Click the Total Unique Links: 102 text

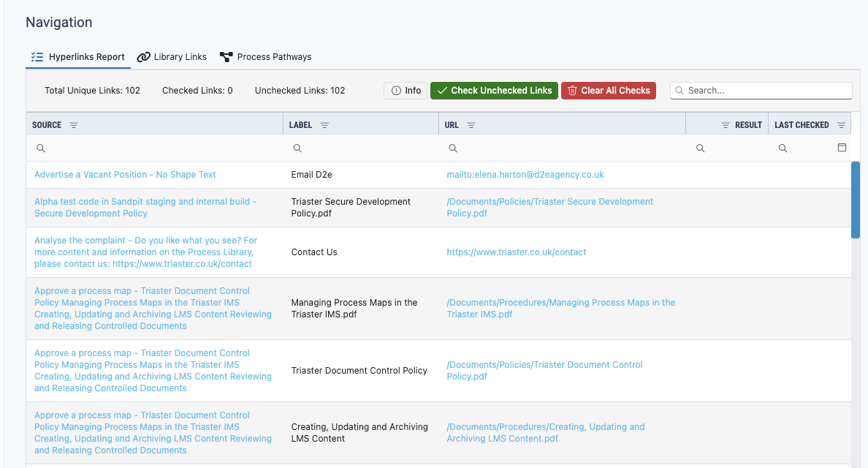[x=93, y=91]
